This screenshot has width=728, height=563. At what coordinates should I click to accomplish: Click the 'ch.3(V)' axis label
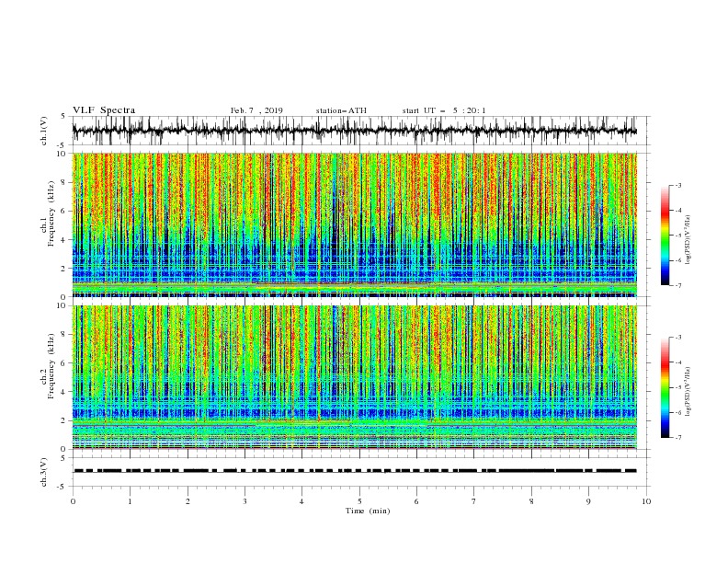[x=43, y=472]
